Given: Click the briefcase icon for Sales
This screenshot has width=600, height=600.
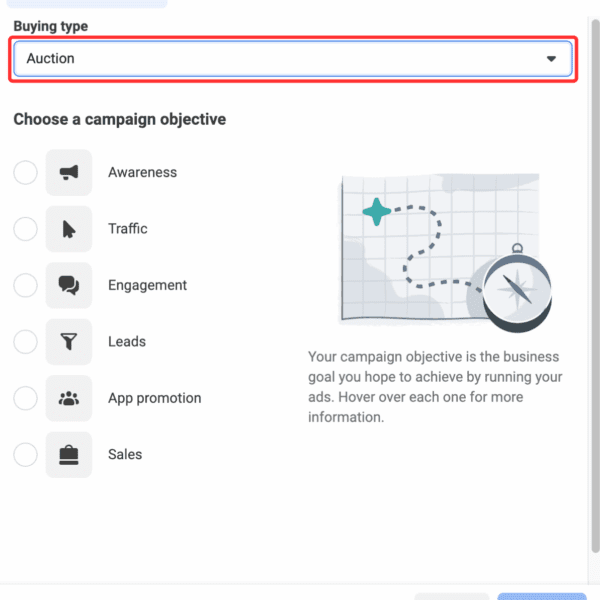Looking at the screenshot, I should pos(69,455).
